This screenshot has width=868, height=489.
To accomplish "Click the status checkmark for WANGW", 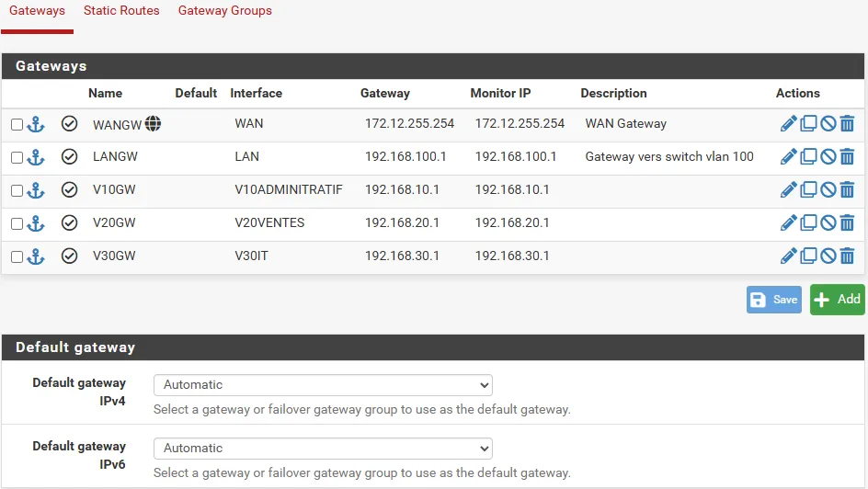I will [x=69, y=123].
